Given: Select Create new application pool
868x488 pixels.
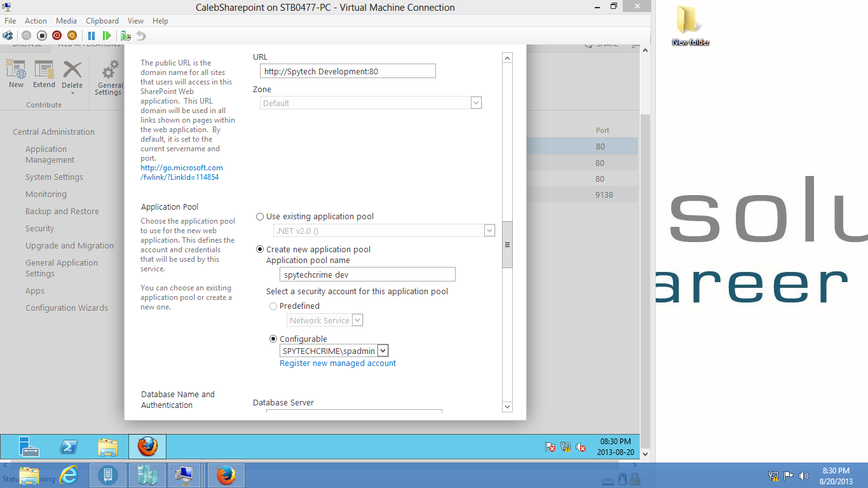Looking at the screenshot, I should [260, 250].
